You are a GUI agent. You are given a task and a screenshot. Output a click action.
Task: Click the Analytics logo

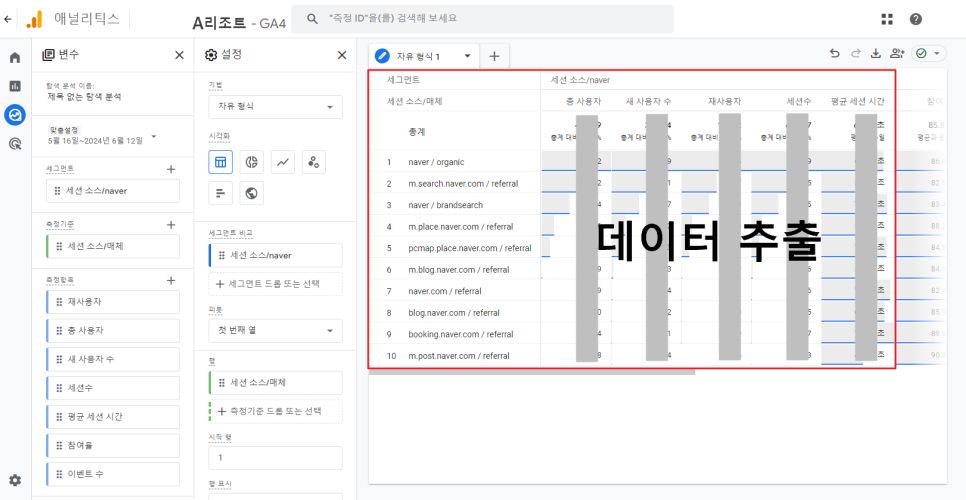(34, 19)
